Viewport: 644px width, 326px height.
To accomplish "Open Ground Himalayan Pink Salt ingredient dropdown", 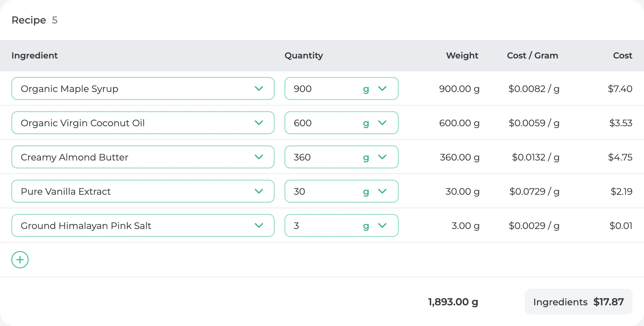I will pyautogui.click(x=143, y=225).
